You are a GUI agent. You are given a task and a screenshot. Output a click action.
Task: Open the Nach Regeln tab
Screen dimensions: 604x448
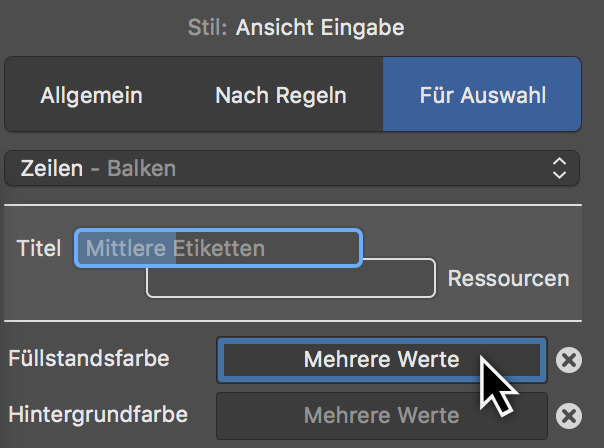(x=281, y=95)
